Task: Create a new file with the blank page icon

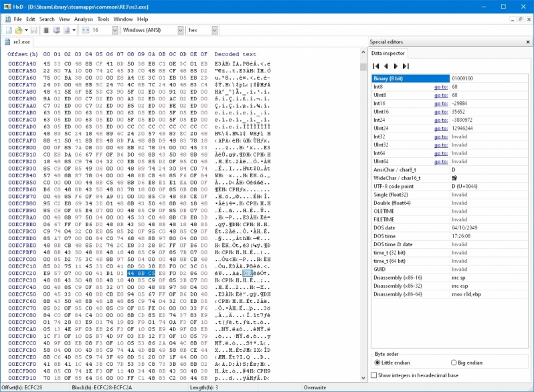Action: [9, 30]
